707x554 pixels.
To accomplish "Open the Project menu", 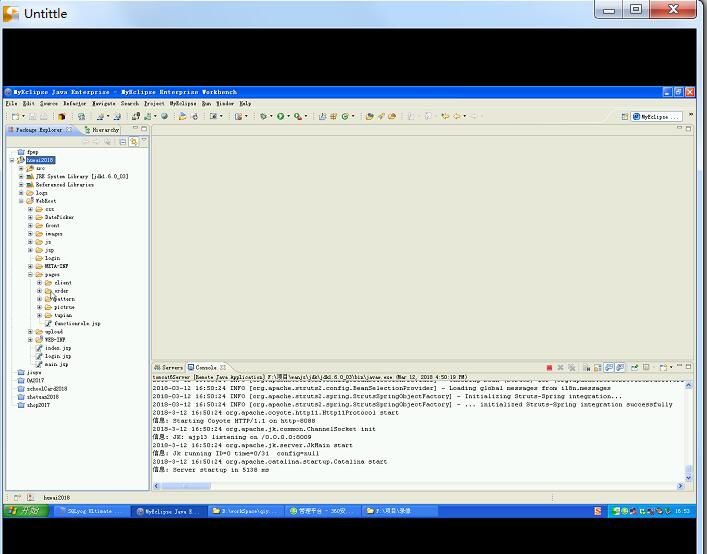I will 154,104.
